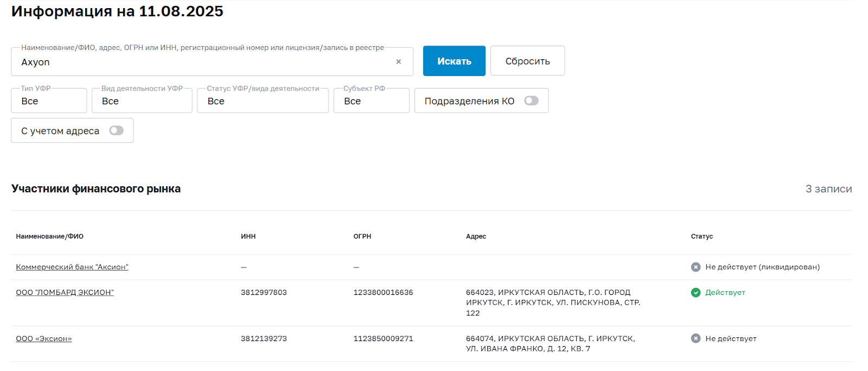Click the grey status icon for Коммерческий банк "Аксион"

click(x=695, y=267)
